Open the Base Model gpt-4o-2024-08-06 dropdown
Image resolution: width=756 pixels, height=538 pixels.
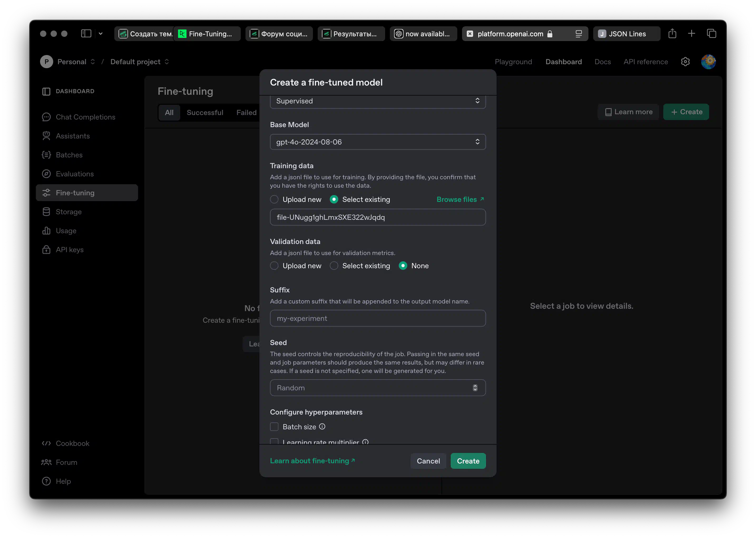378,142
